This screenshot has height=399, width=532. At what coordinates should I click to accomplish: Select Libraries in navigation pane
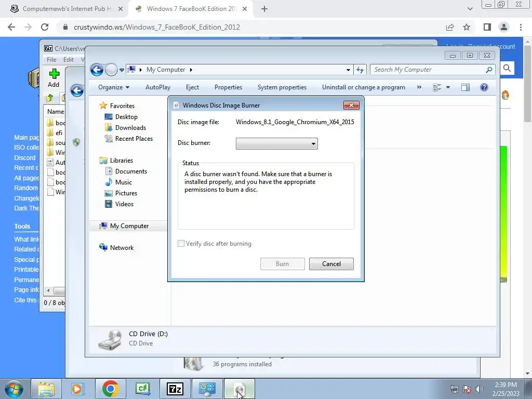122,161
